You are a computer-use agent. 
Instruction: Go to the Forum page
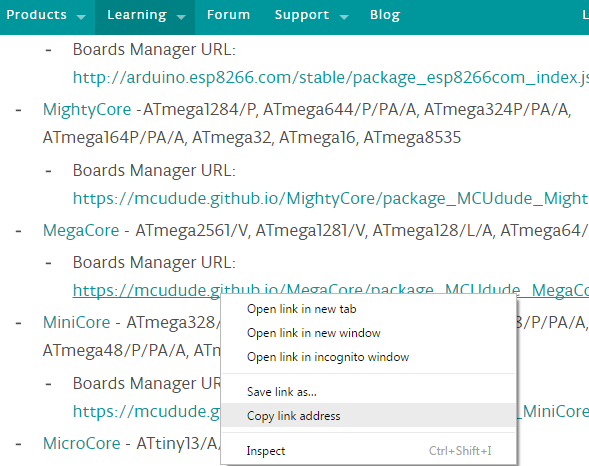228,15
